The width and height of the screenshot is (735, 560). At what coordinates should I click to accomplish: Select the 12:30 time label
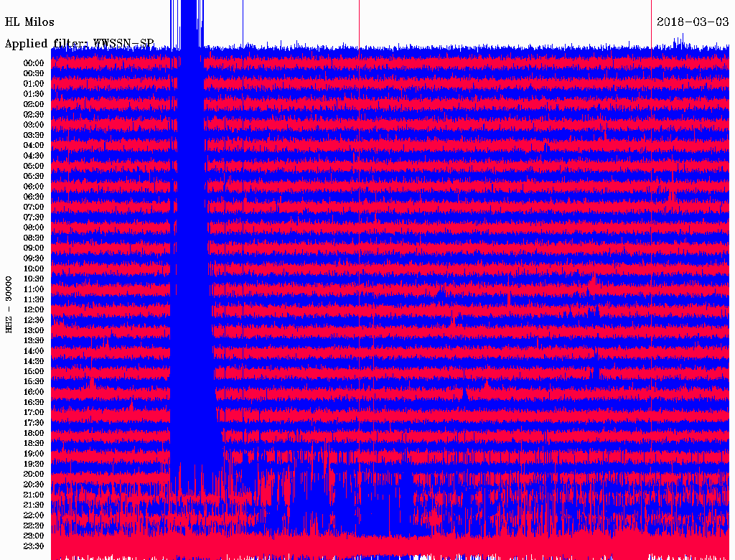click(34, 320)
